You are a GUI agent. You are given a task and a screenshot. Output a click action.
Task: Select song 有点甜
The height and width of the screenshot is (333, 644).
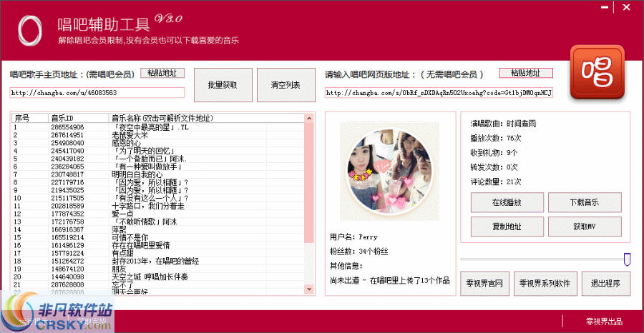pyautogui.click(x=122, y=253)
